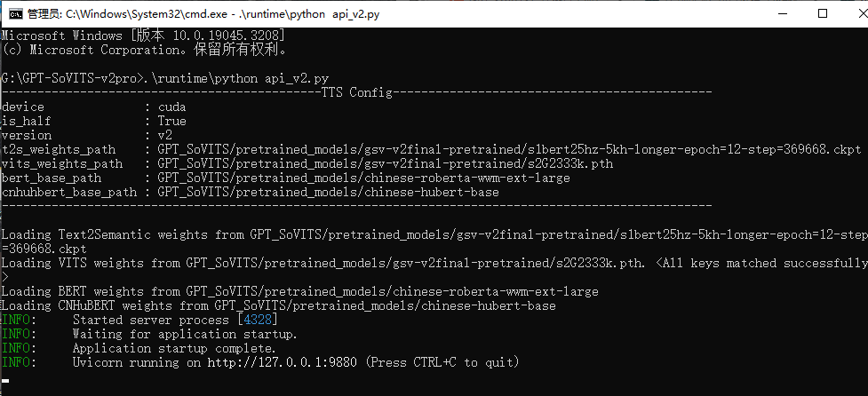The image size is (868, 396).
Task: Click the blinking cursor on the last line
Action: click(5, 381)
